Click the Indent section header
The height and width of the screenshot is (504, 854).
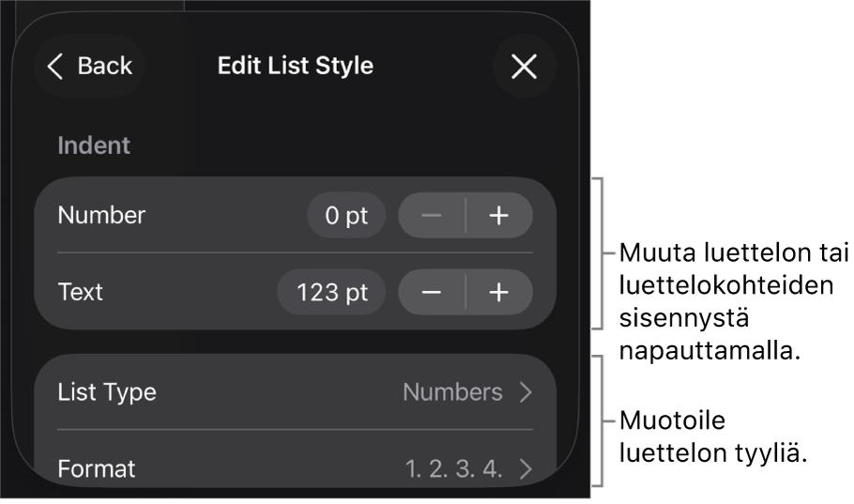(94, 145)
